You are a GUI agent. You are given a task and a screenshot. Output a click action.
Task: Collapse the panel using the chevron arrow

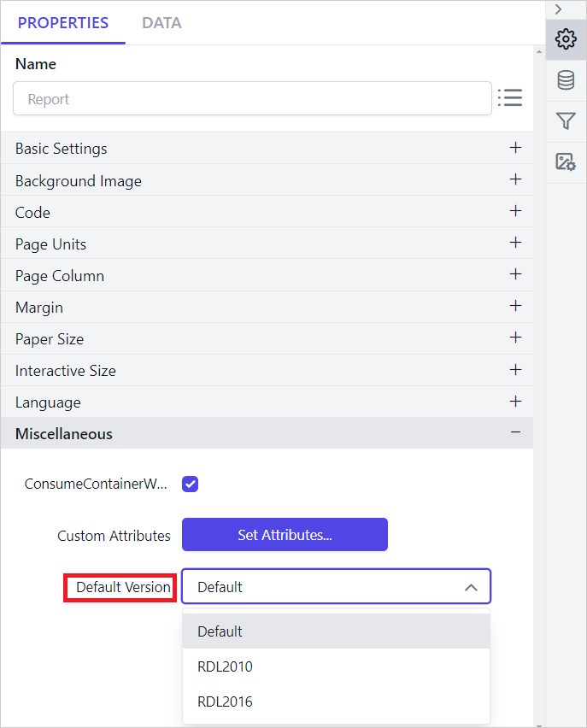(564, 9)
